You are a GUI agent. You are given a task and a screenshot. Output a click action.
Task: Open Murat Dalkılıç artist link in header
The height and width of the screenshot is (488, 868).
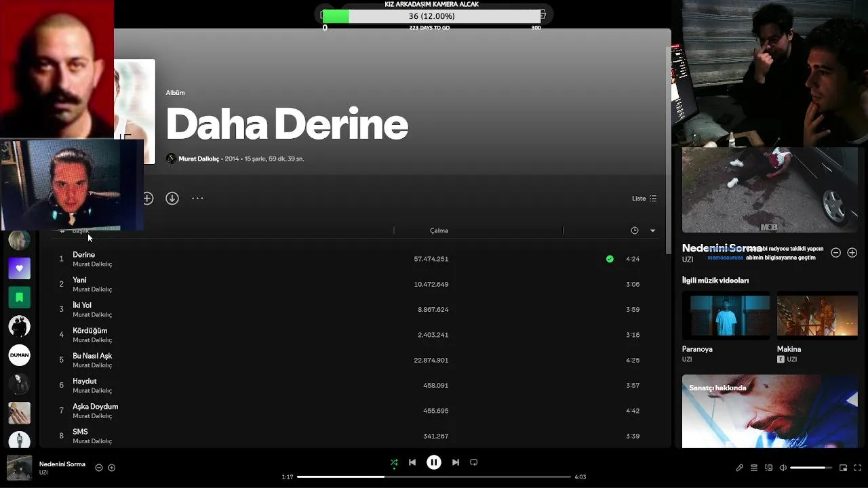pyautogui.click(x=199, y=159)
